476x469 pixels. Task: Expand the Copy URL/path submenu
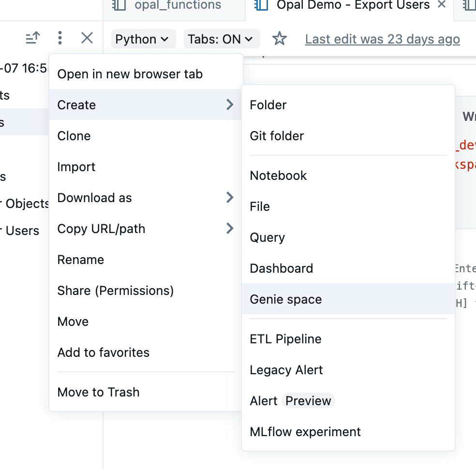pos(145,229)
